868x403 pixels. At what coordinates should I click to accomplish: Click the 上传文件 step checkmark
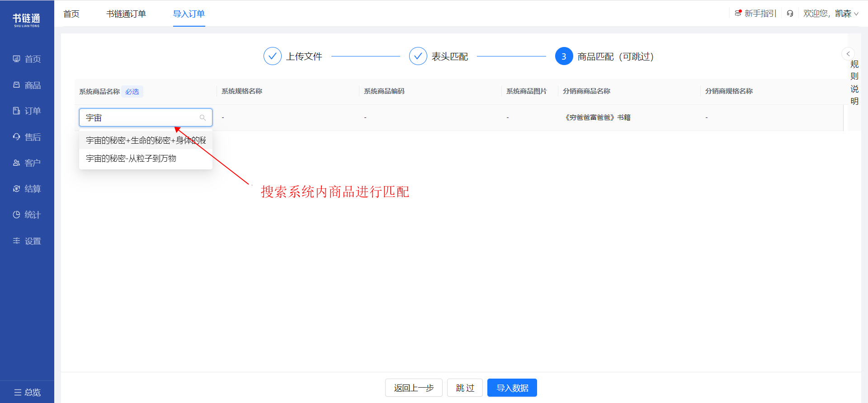coord(273,56)
